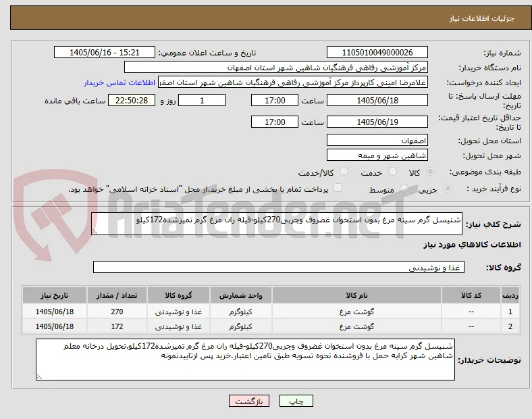Click the تاریخ نیاز column header
The height and width of the screenshot is (419, 532).
coord(54,295)
